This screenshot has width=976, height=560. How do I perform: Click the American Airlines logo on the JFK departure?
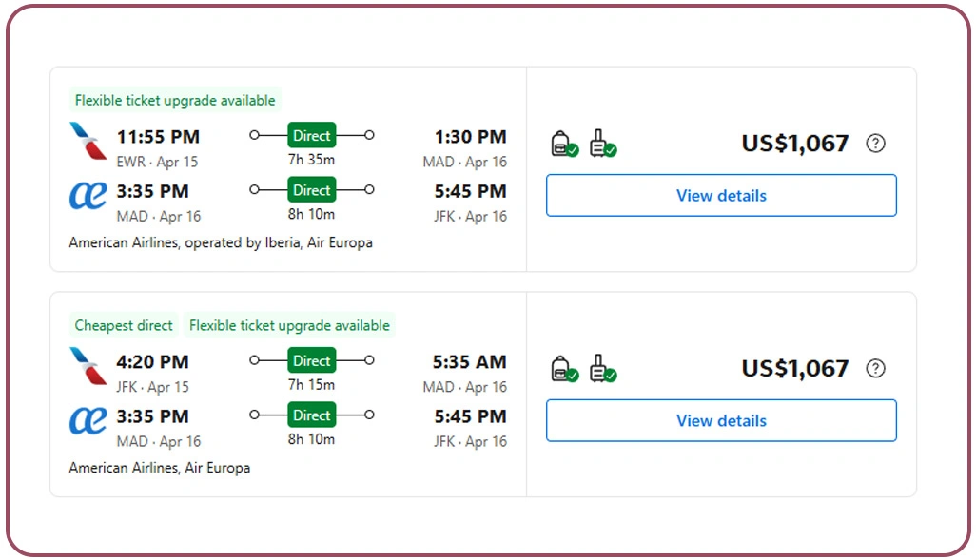click(86, 367)
